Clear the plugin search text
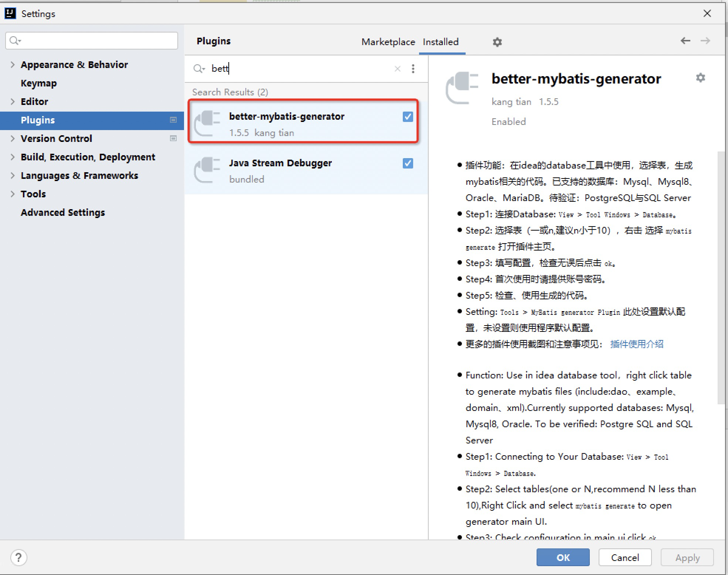728x575 pixels. pyautogui.click(x=398, y=69)
